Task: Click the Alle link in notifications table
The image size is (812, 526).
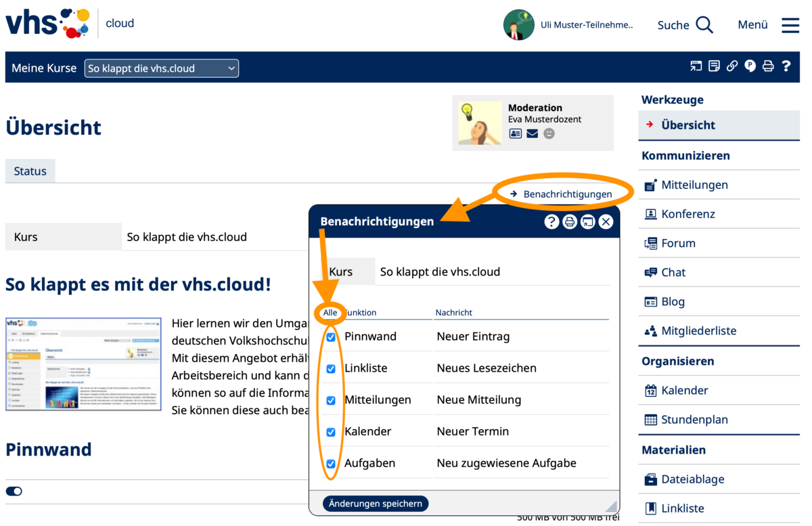Action: (x=330, y=313)
